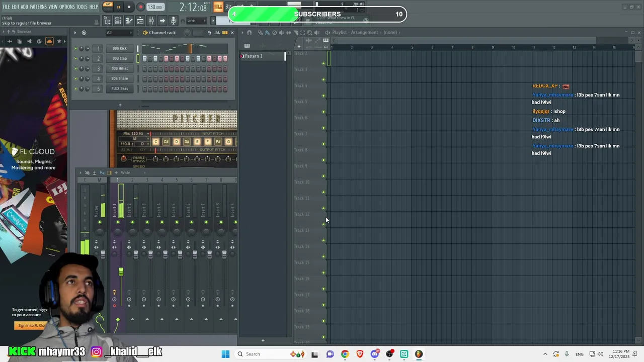Open the OPTIONS menu

tap(67, 7)
